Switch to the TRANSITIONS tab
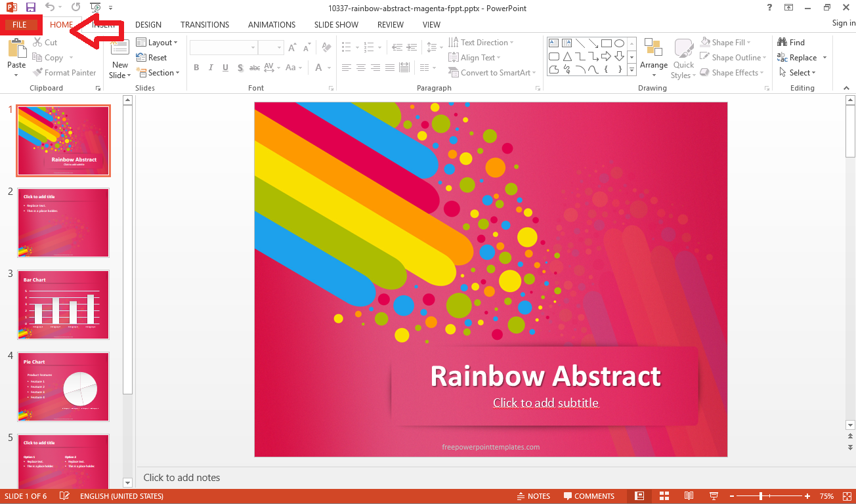The image size is (856, 504). pyautogui.click(x=205, y=25)
